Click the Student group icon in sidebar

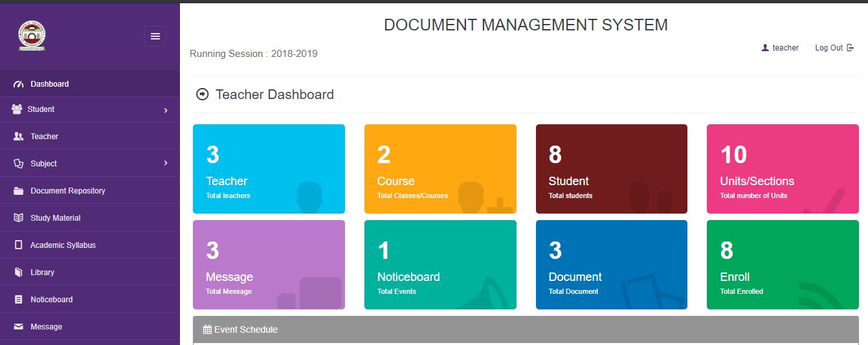click(17, 109)
